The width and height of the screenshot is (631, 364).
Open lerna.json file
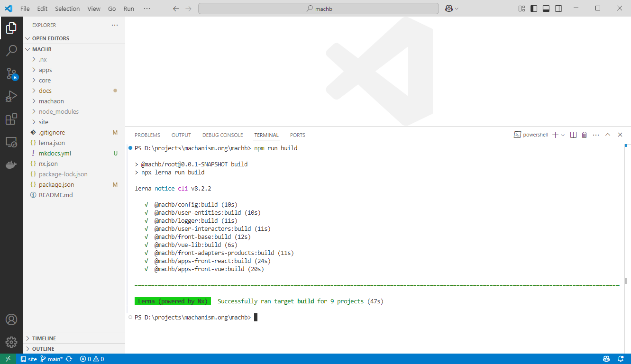tap(74, 143)
